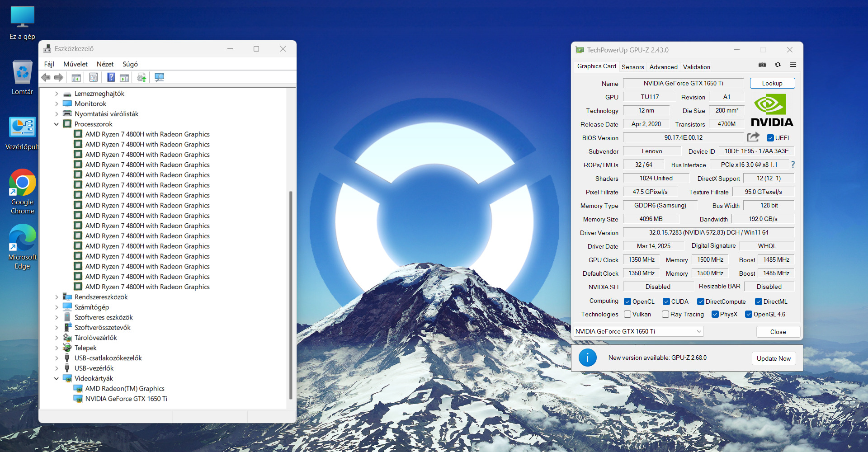Switch to the Validation tab
868x452 pixels.
(x=697, y=67)
